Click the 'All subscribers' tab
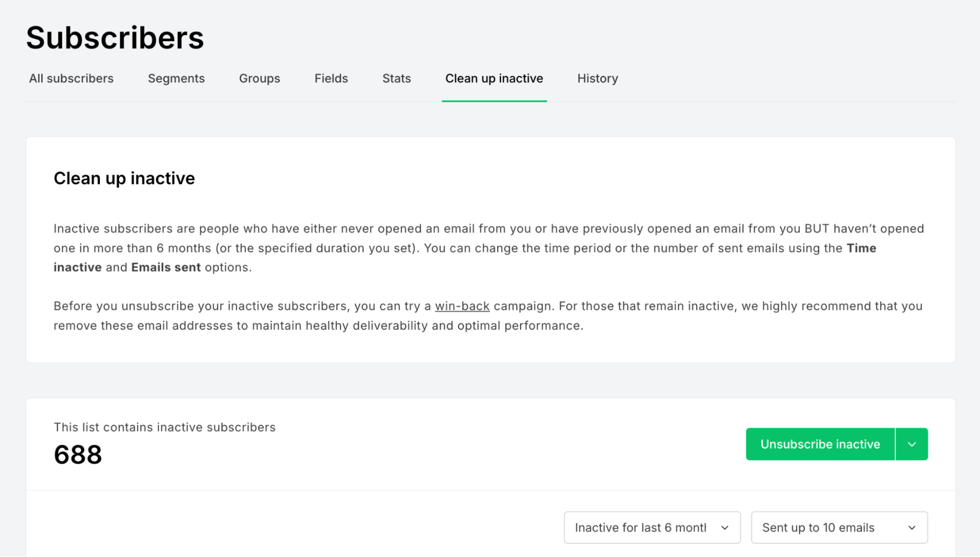Image resolution: width=980 pixels, height=557 pixels. click(72, 78)
